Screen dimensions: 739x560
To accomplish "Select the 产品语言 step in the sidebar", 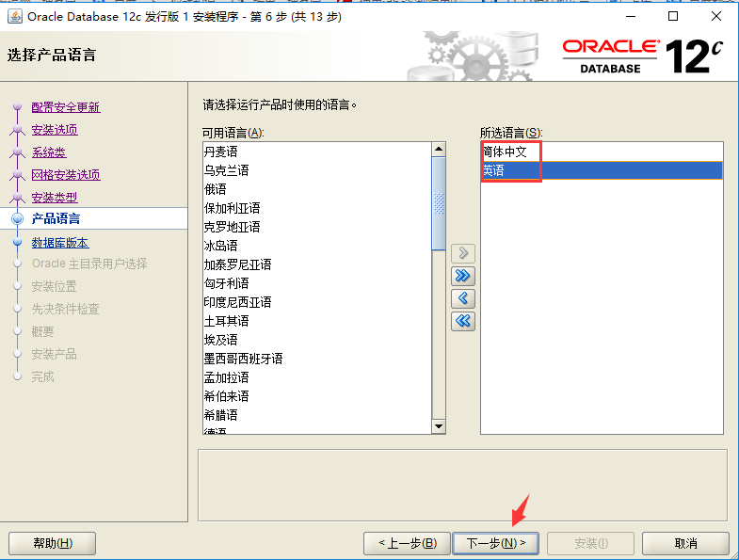I will pos(56,218).
